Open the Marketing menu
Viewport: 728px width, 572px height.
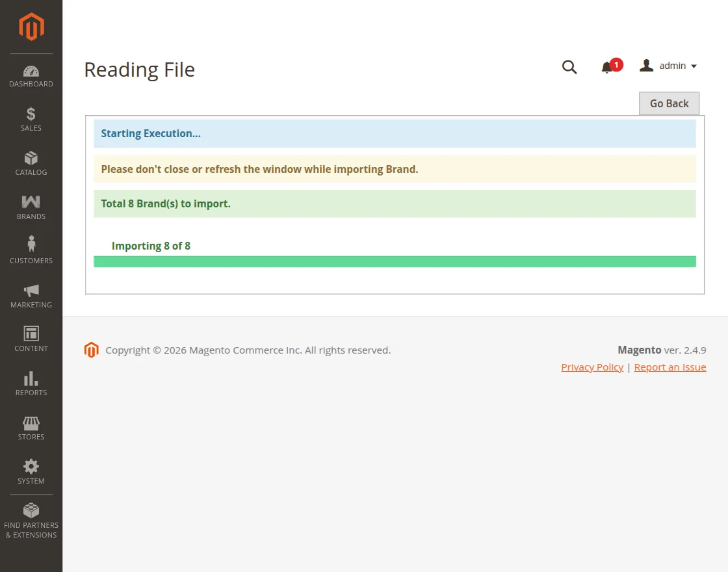[31, 296]
